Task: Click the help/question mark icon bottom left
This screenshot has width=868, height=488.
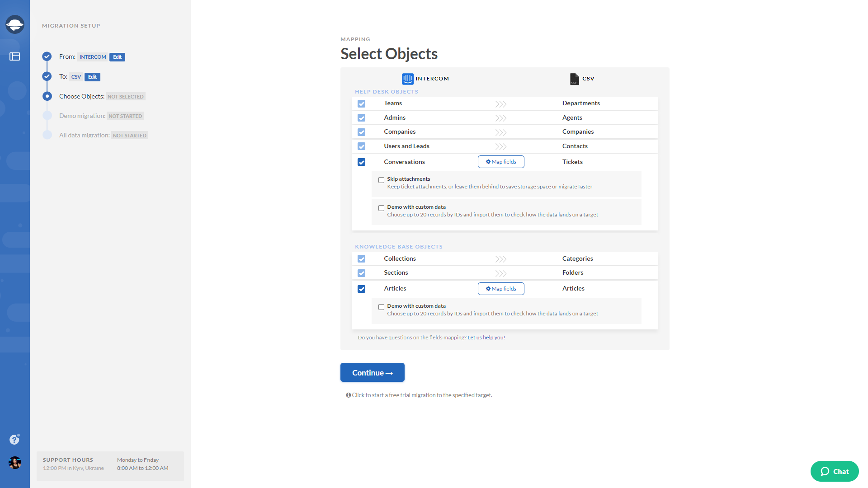Action: (14, 440)
